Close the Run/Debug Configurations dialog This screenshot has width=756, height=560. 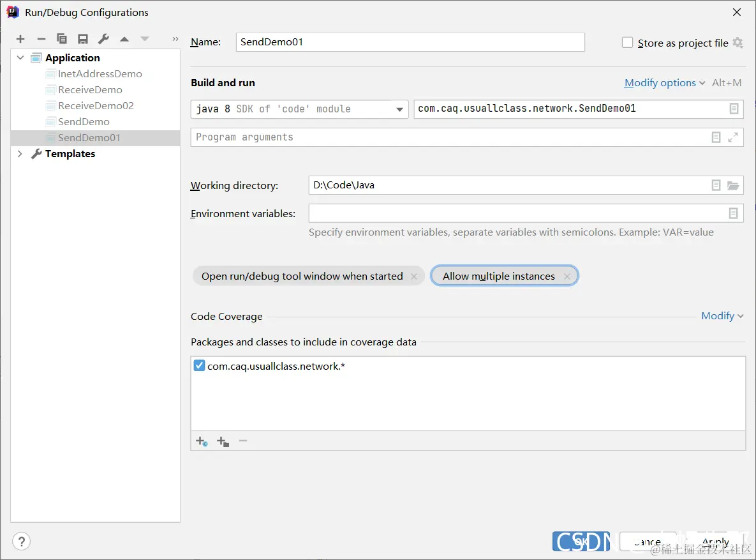(x=737, y=12)
